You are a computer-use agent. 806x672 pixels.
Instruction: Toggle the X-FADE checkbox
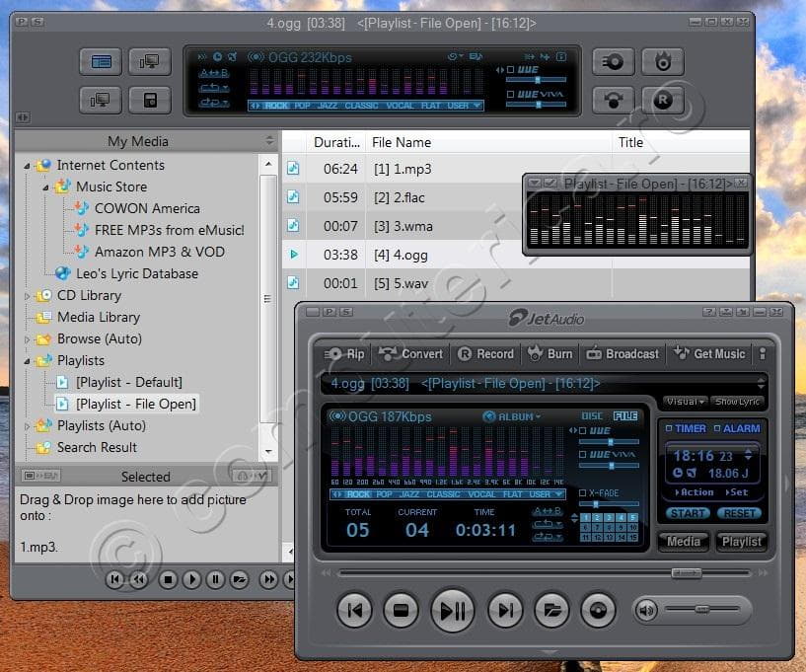point(582,492)
